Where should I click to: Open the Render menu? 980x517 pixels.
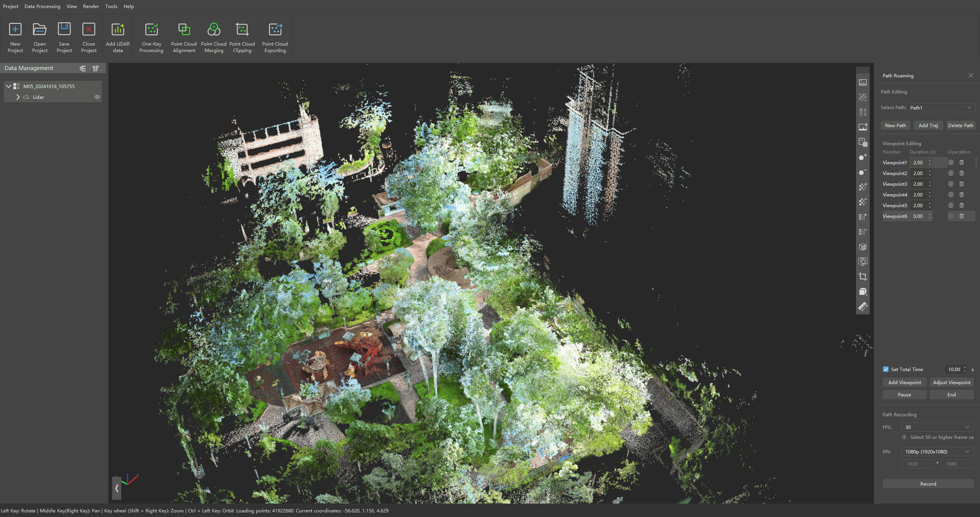click(x=91, y=7)
